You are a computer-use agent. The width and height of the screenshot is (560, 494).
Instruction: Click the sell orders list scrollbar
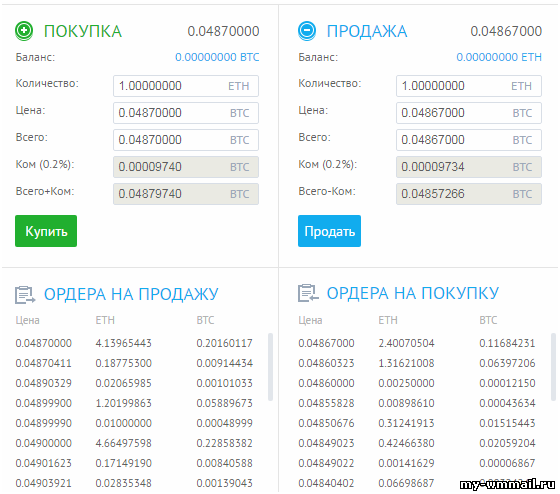click(270, 367)
